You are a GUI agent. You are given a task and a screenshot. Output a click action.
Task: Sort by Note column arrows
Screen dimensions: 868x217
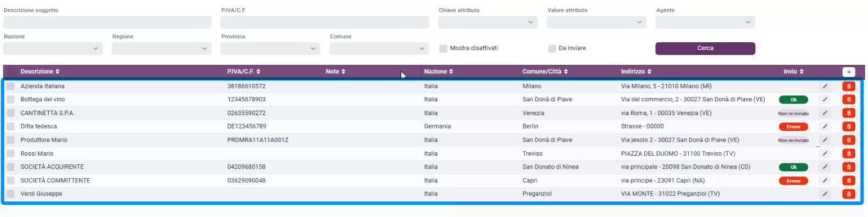(x=343, y=72)
